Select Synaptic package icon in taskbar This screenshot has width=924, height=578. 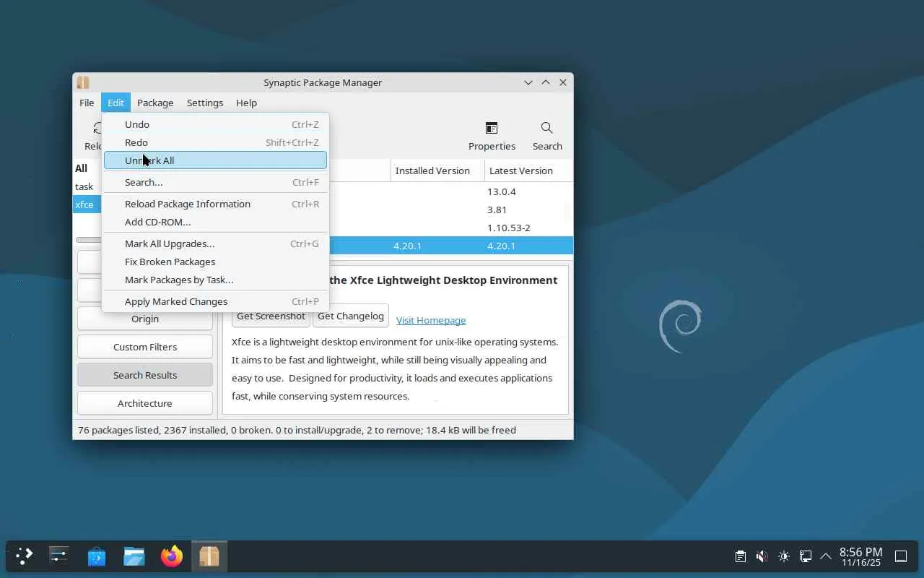(209, 556)
